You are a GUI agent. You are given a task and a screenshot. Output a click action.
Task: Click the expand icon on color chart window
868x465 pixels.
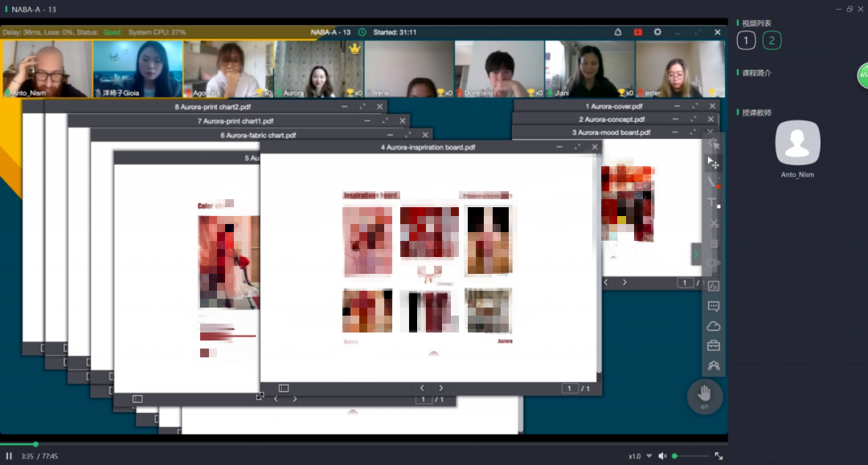260,397
